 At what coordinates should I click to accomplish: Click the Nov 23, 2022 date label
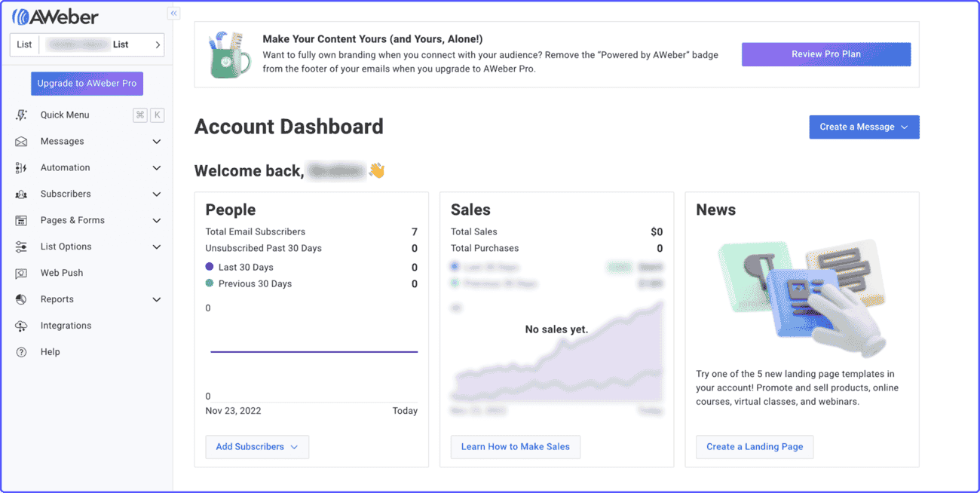(234, 411)
